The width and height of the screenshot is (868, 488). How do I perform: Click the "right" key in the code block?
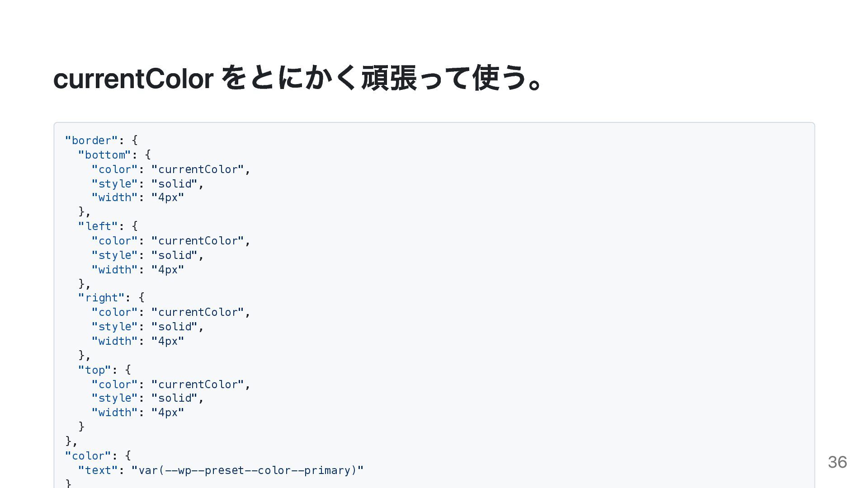pos(101,298)
